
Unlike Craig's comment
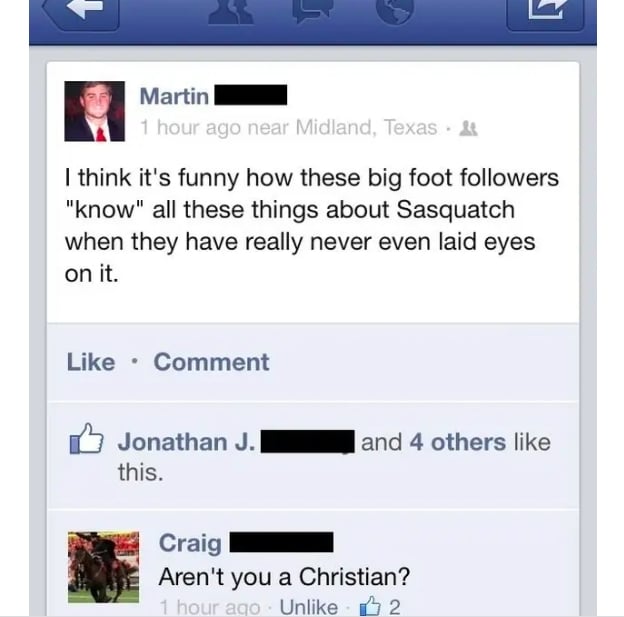[308, 607]
